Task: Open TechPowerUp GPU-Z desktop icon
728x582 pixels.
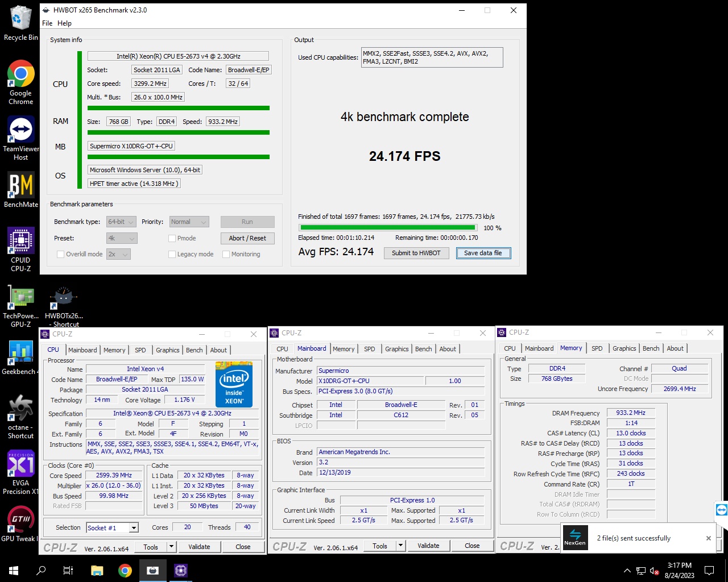Action: click(20, 306)
